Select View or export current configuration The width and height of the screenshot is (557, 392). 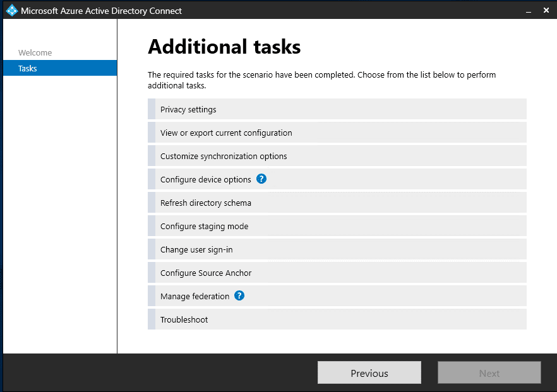point(337,133)
